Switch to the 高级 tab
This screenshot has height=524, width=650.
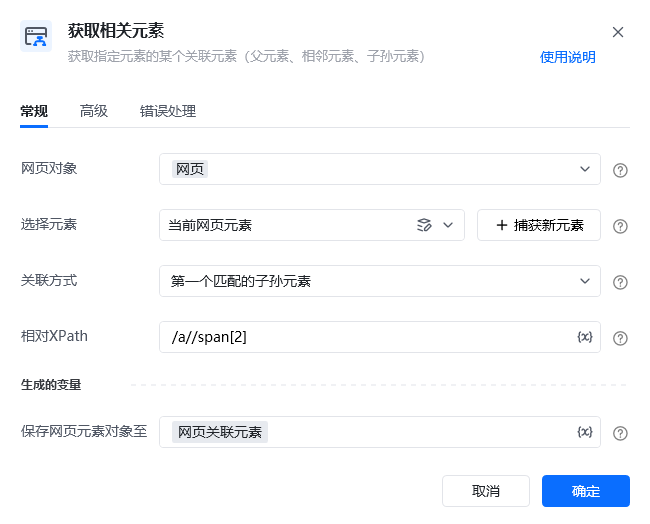point(94,111)
